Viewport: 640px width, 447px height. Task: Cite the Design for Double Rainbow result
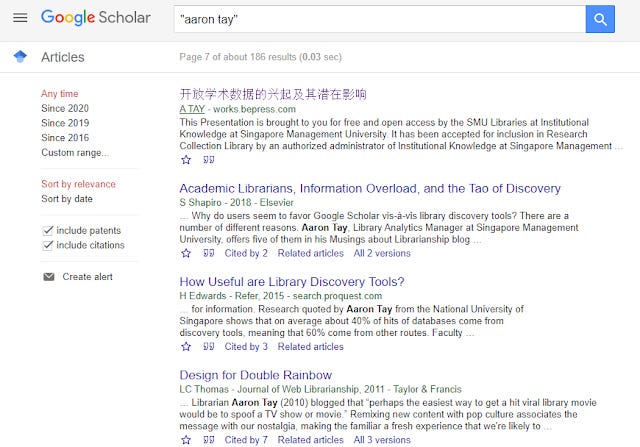click(x=209, y=440)
